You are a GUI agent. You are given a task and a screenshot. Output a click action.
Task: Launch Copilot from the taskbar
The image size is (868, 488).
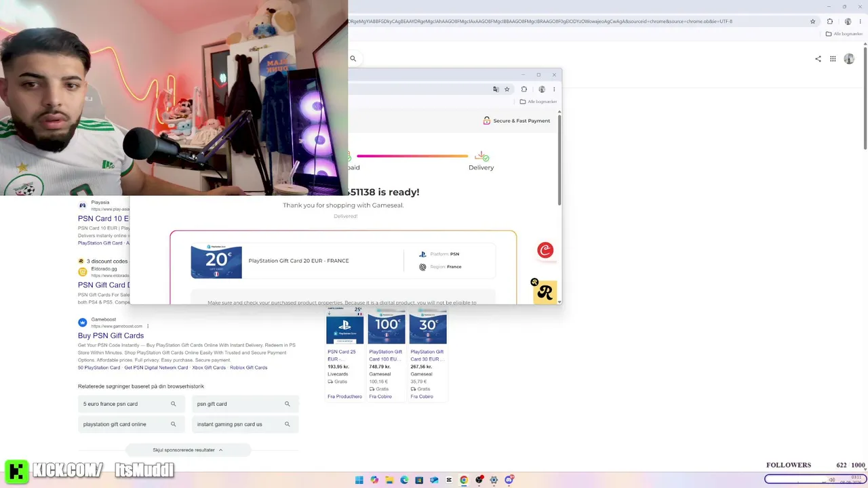tap(374, 480)
